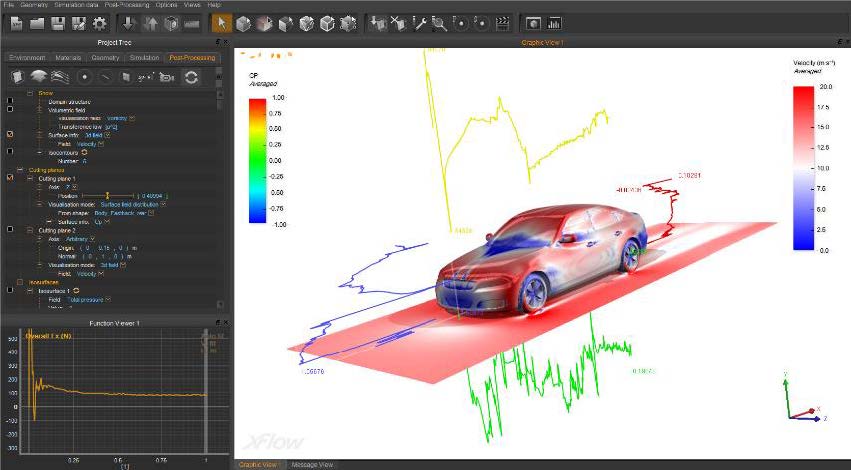
Task: Disable the Cutting plane 1 checkbox
Action: (10, 178)
